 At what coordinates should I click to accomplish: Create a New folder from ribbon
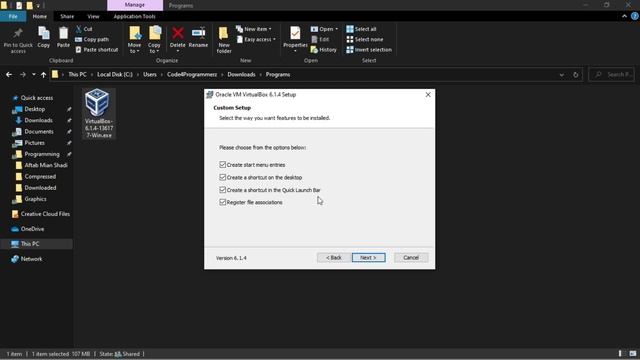[x=224, y=40]
